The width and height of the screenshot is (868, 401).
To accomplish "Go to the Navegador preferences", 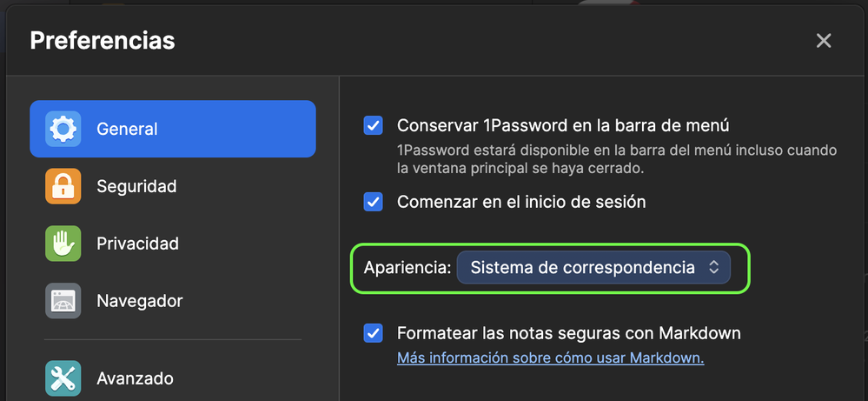I will [139, 301].
